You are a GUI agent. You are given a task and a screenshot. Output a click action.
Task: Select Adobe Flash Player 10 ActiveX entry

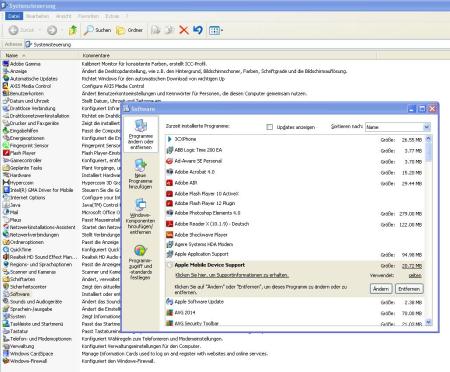click(x=295, y=193)
